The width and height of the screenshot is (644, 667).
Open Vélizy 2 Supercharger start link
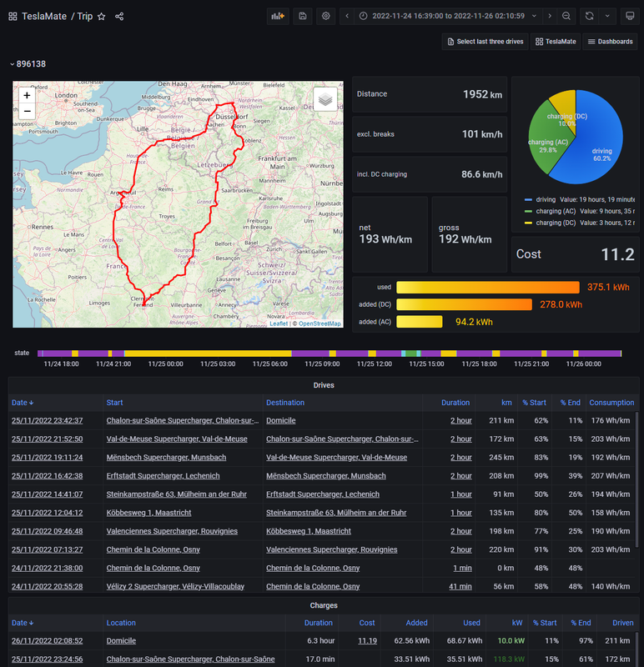click(x=175, y=586)
